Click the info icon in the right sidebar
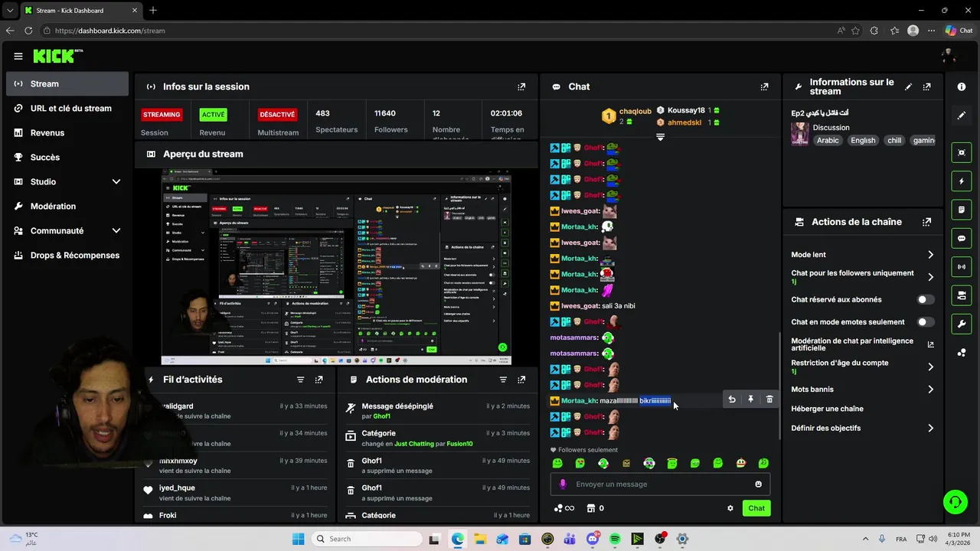This screenshot has width=980, height=551. [962, 86]
